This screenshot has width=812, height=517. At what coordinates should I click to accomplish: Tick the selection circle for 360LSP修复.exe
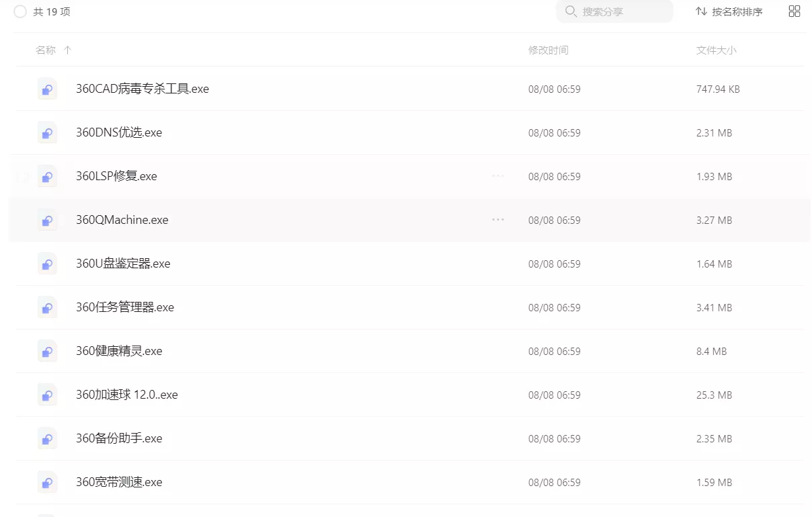tap(23, 176)
